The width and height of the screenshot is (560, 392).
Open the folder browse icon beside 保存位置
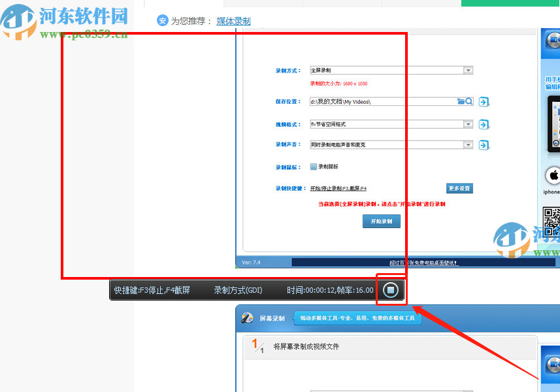coord(461,101)
